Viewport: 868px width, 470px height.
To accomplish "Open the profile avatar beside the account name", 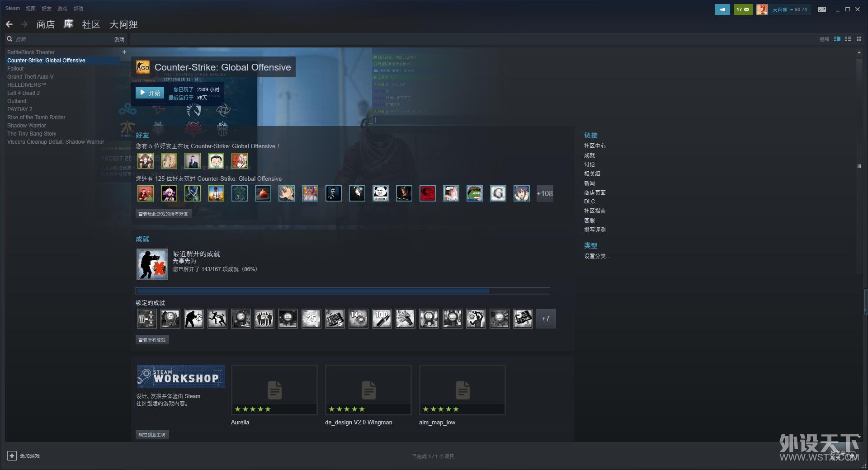I will 762,9.
